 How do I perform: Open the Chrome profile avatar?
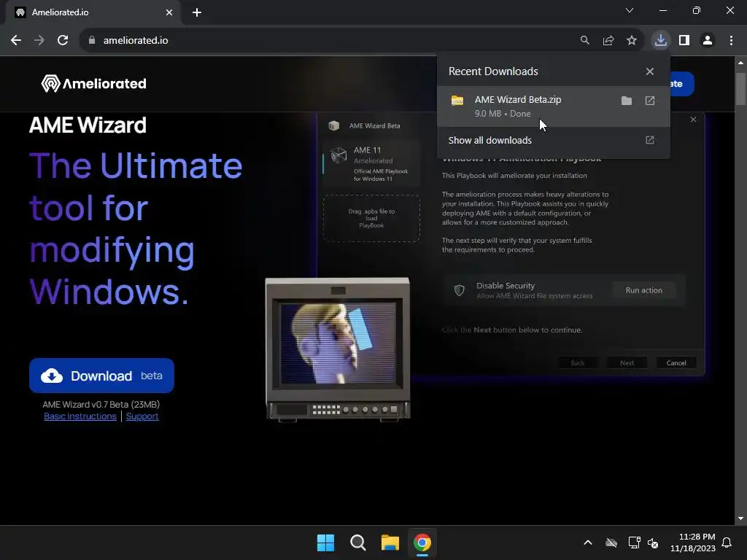(708, 41)
